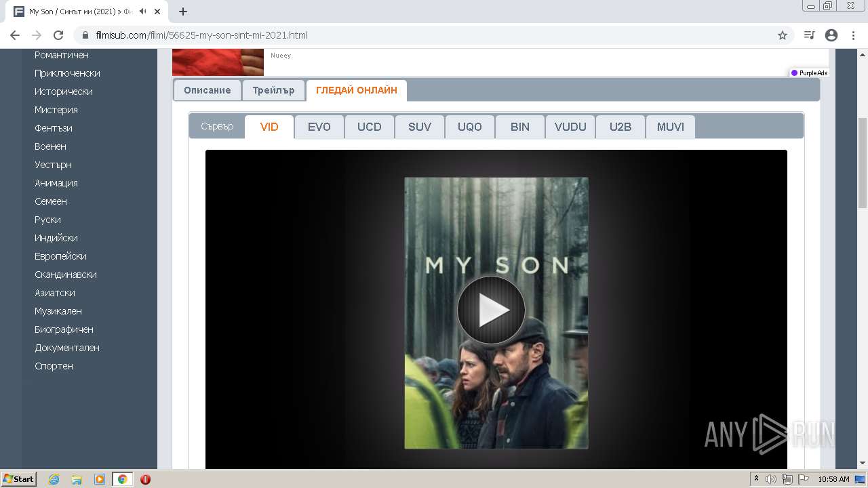Open the media player taskbar icon

click(x=100, y=479)
